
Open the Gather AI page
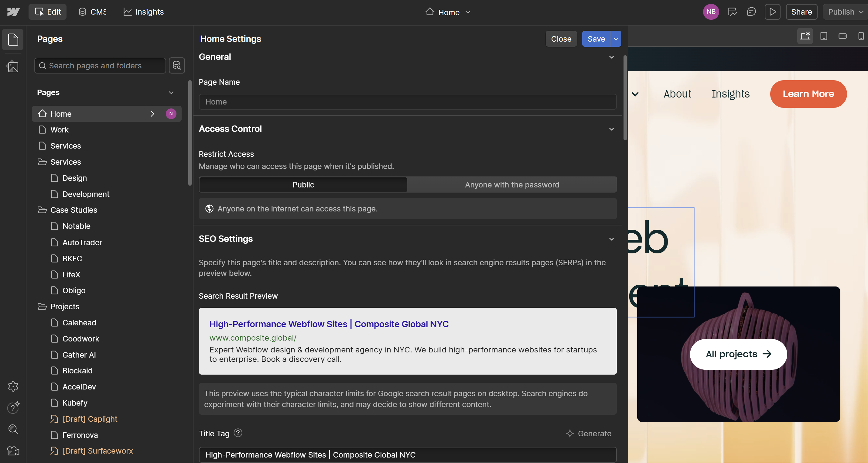click(x=79, y=355)
